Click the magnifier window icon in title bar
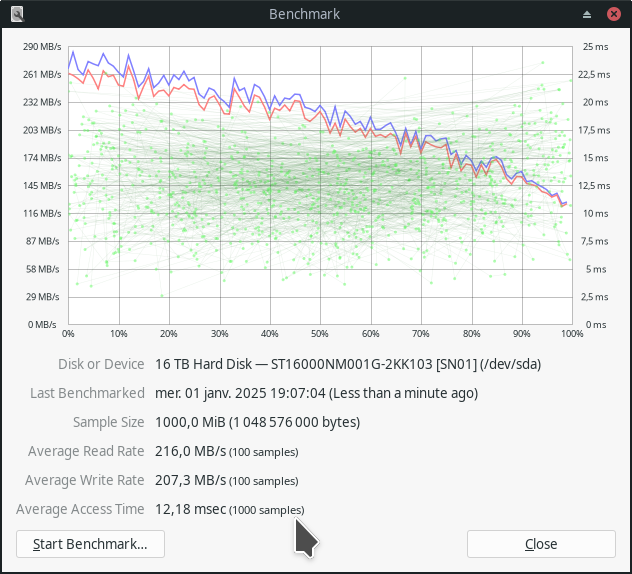 pos(17,15)
